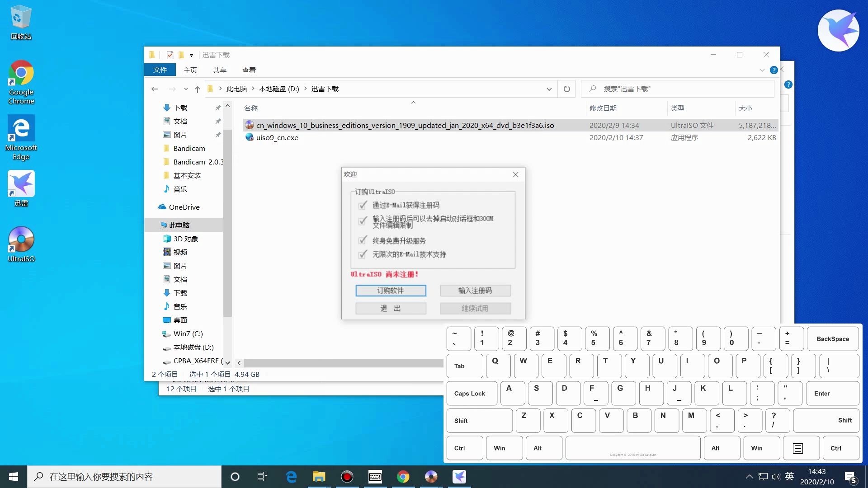
Task: Expand the ribbon with the chevron arrow
Action: point(762,70)
